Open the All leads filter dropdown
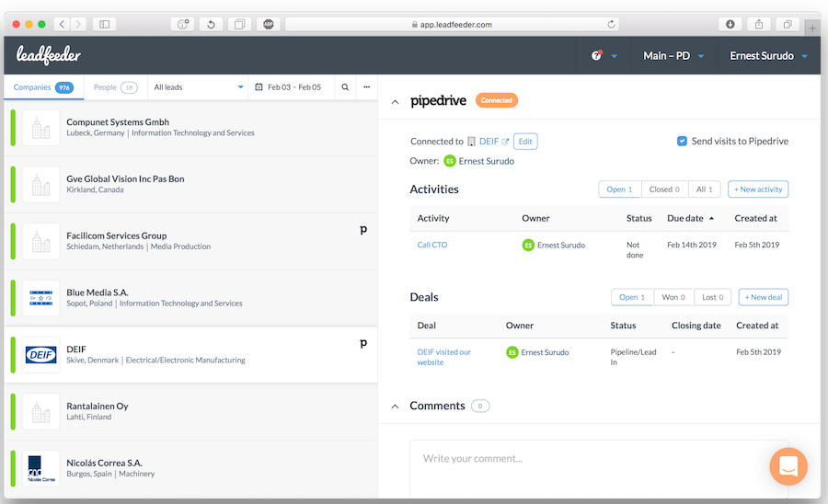This screenshot has width=828, height=504. 199,87
